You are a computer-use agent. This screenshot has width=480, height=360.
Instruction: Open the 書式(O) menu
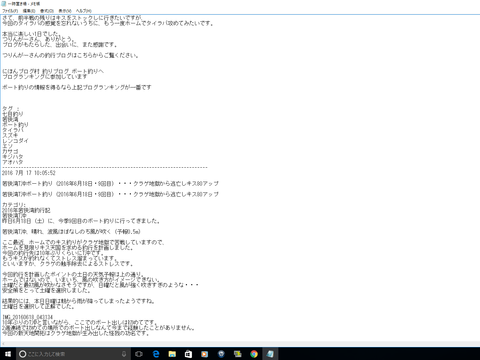coord(47,11)
